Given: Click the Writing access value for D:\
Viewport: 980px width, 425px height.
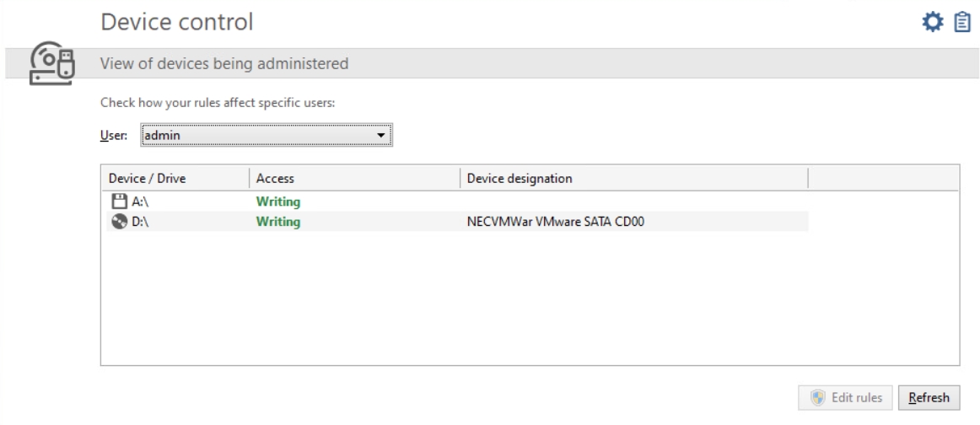Looking at the screenshot, I should [x=278, y=222].
